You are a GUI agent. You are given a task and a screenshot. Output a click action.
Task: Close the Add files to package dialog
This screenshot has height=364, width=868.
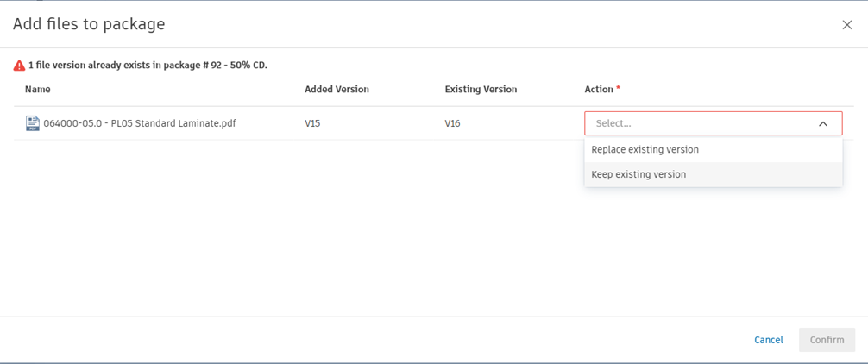[846, 25]
